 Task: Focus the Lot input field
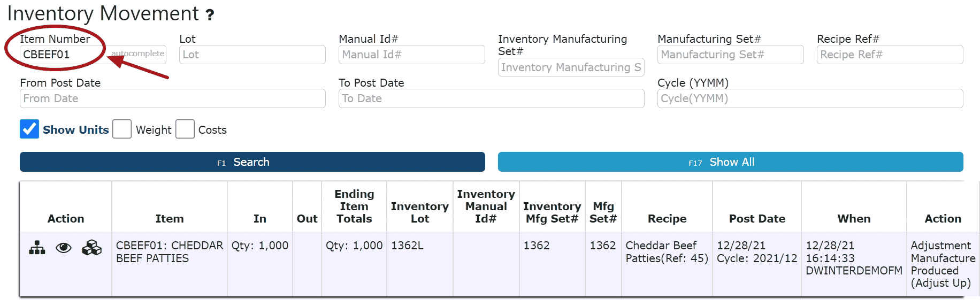(x=252, y=55)
